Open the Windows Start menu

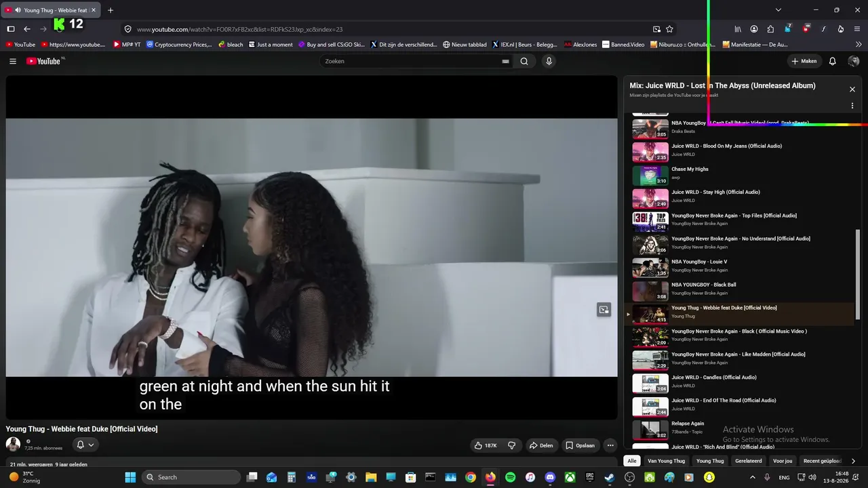(x=130, y=477)
